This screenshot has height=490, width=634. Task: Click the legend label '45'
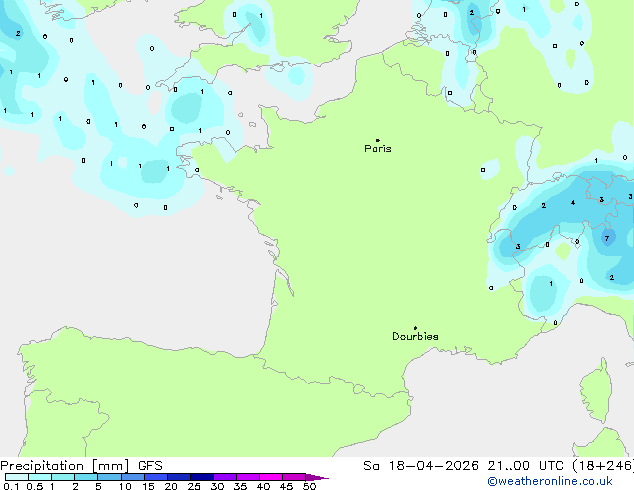click(x=286, y=486)
